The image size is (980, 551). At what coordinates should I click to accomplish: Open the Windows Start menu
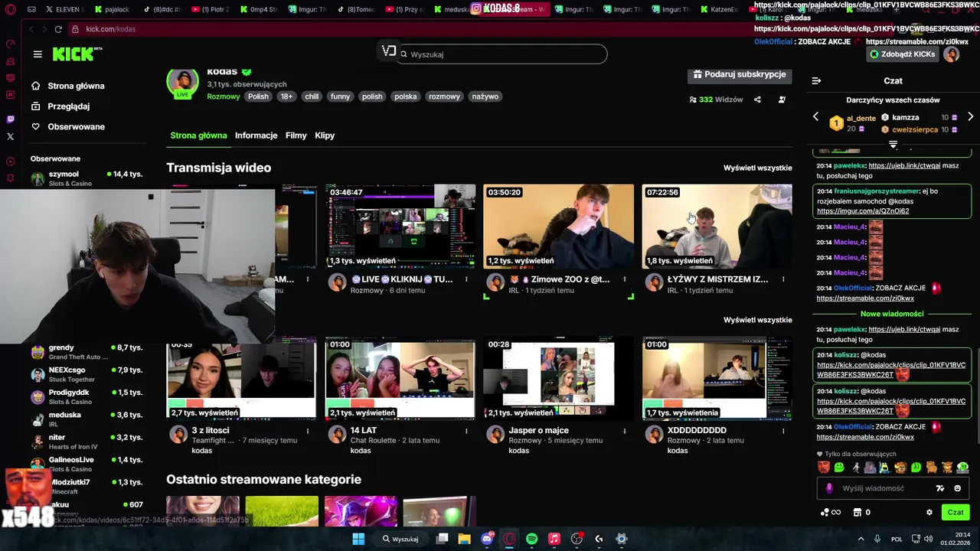(358, 539)
